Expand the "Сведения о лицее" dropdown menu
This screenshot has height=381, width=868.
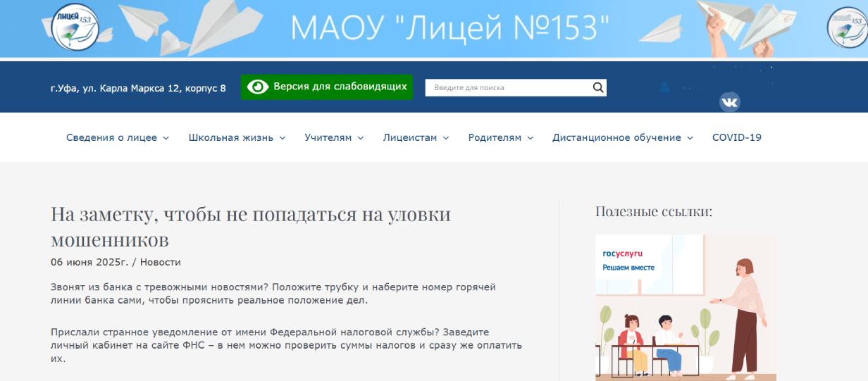click(118, 138)
